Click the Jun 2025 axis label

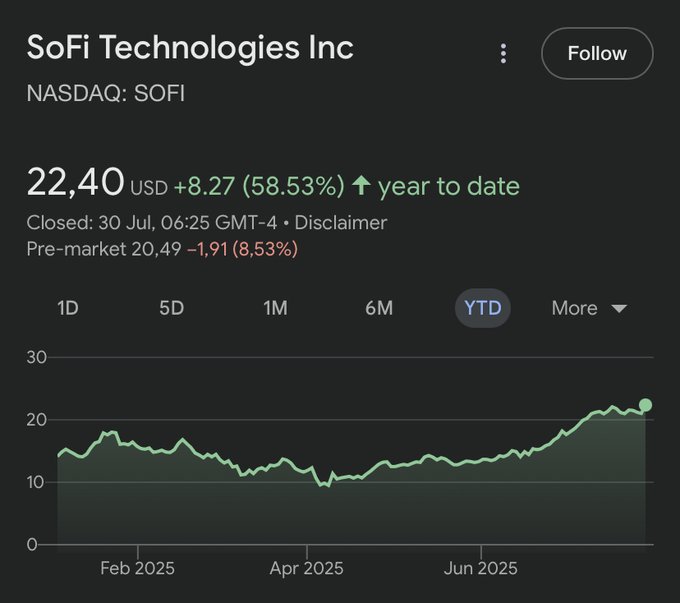[481, 568]
